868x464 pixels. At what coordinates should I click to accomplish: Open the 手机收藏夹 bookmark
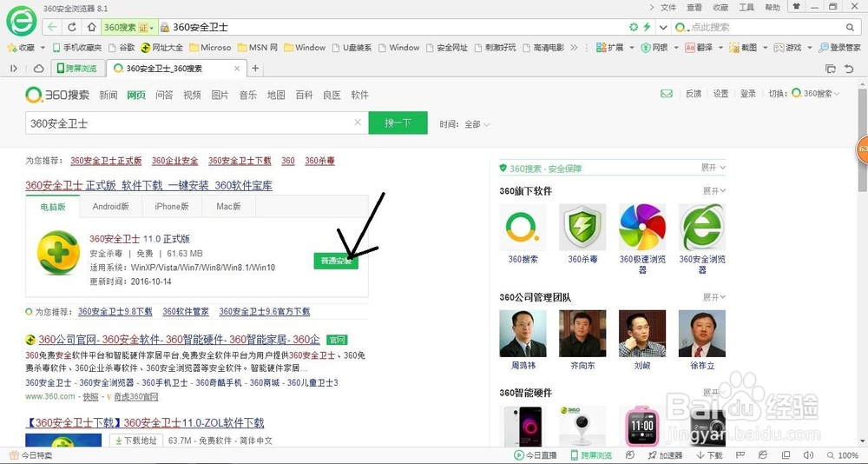click(77, 48)
